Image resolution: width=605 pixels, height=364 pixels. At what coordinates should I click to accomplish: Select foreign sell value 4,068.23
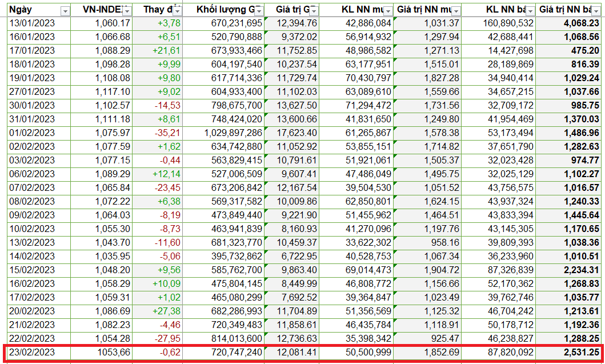pos(569,23)
